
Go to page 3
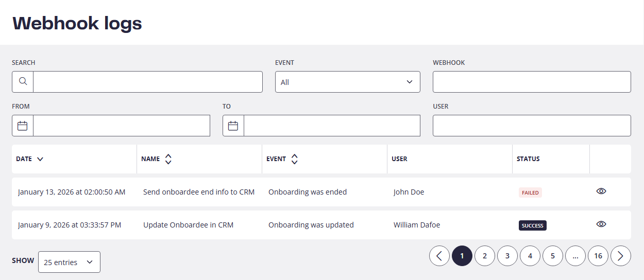click(507, 256)
